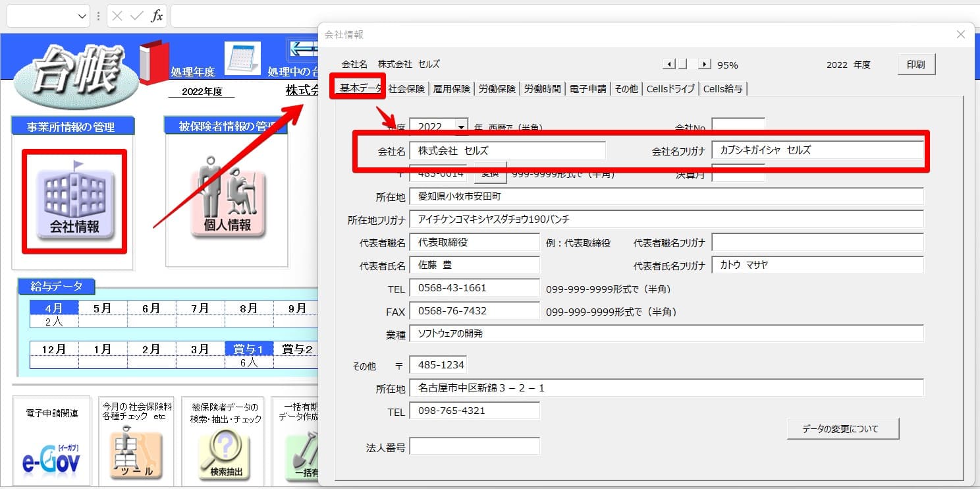
Task: Select the 7月 cell in 給与データ
Action: pos(200,308)
